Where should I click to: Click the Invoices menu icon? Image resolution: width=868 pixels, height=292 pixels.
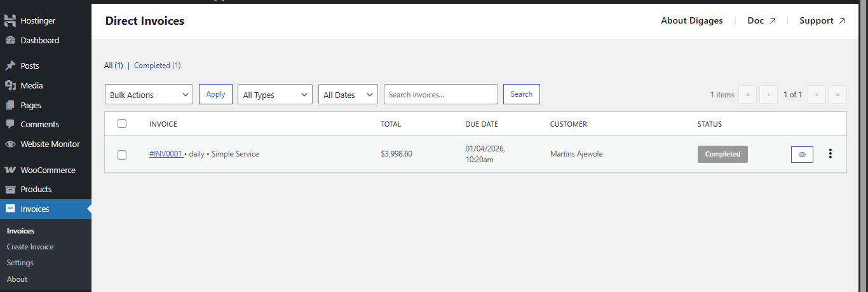[x=10, y=209]
